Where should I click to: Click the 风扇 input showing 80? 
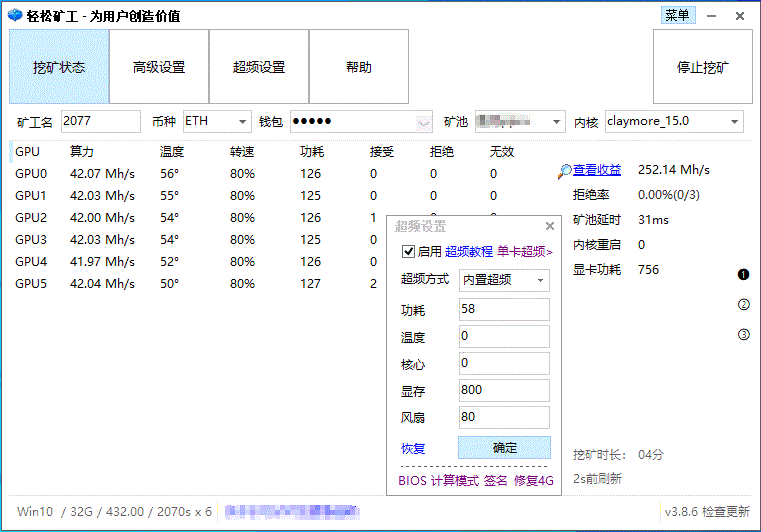504,417
